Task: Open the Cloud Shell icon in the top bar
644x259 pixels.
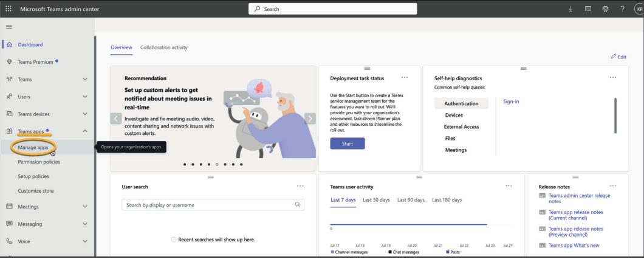Action: [x=588, y=9]
